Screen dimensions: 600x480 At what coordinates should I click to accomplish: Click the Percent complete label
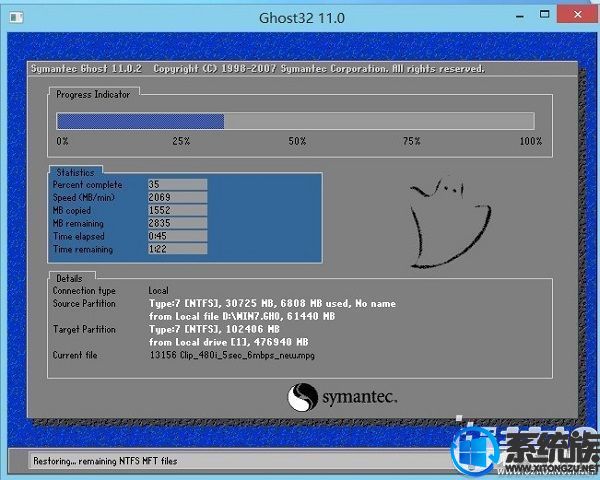(x=87, y=184)
